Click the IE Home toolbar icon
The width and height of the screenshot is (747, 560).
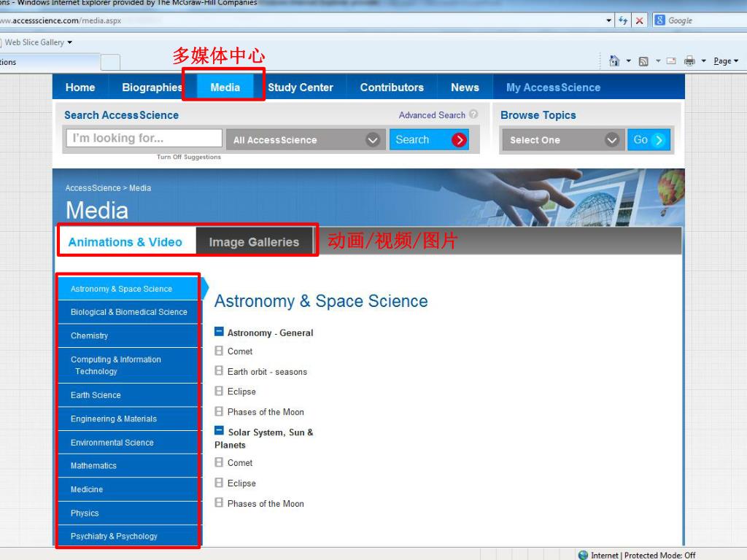[x=614, y=61]
